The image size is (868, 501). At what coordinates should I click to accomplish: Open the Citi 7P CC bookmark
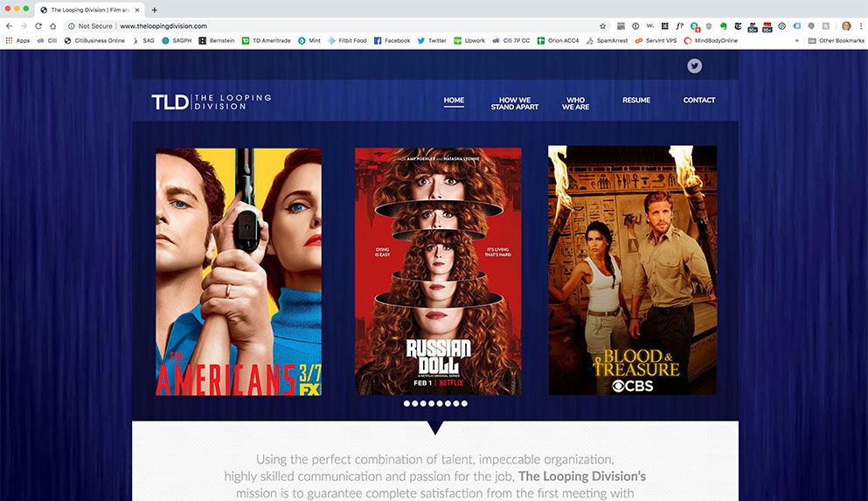pyautogui.click(x=511, y=40)
